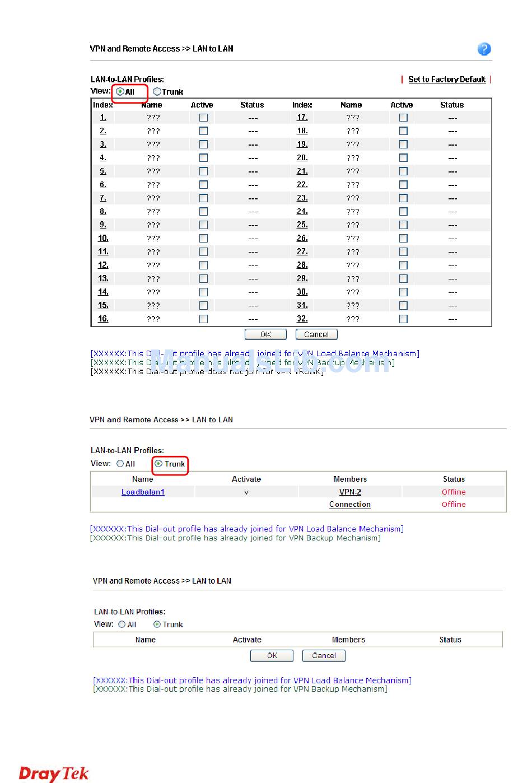This screenshot has width=532, height=783.
Task: Click Cancel below the profiles table
Action: (316, 334)
